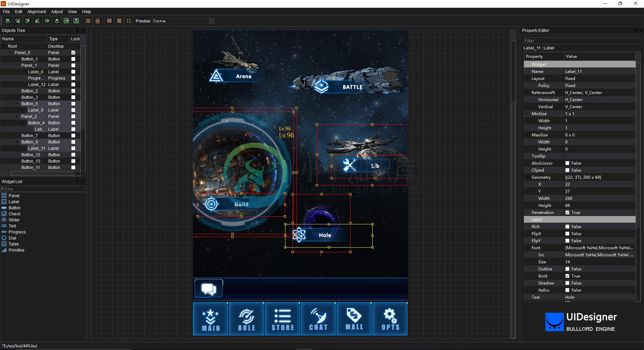Collapse the Panel_0 tree node

click(x=11, y=52)
